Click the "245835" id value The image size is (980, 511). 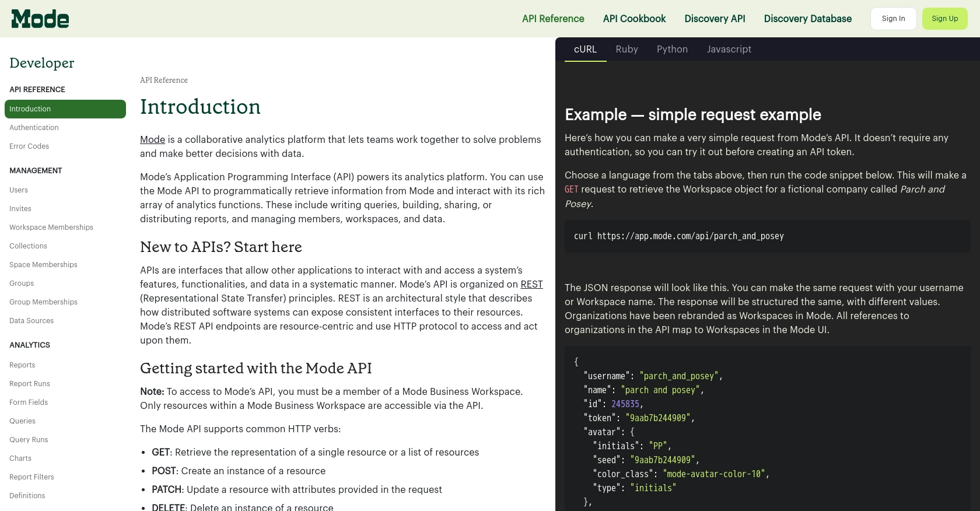(625, 404)
